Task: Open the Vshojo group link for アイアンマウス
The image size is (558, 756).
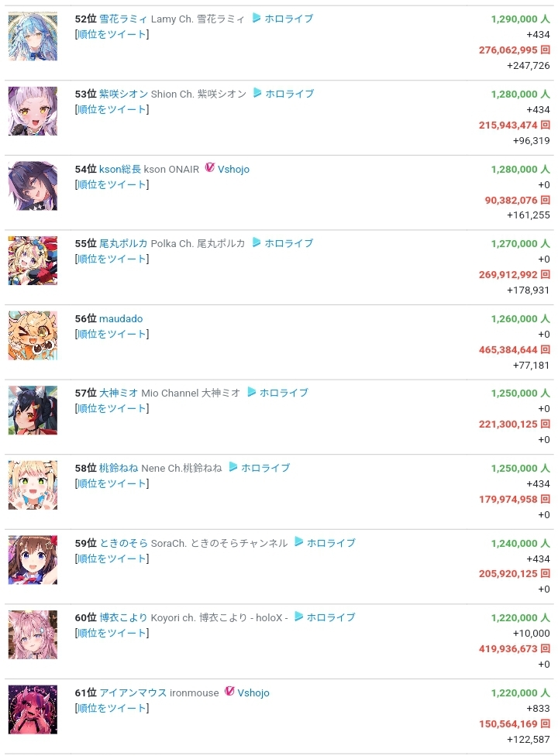Action: (x=253, y=692)
